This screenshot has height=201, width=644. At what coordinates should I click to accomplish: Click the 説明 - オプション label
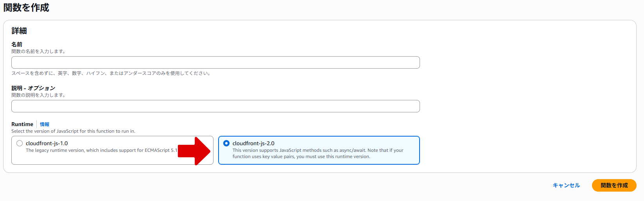[x=33, y=88]
